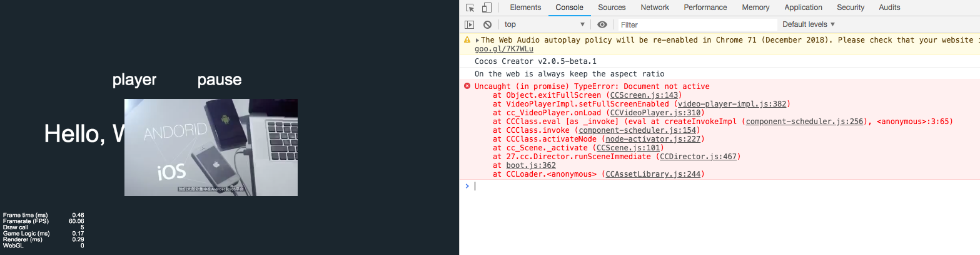
Task: Toggle device toolbar icon
Action: click(x=485, y=8)
